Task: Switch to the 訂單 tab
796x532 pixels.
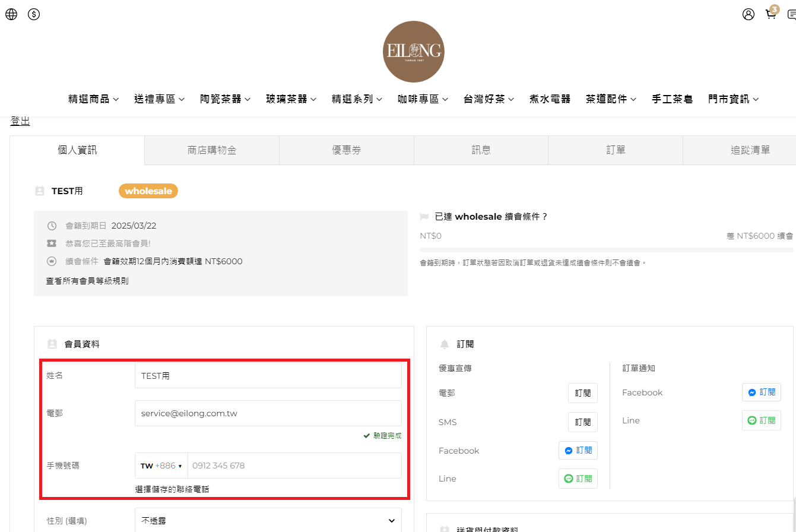Action: click(x=616, y=150)
